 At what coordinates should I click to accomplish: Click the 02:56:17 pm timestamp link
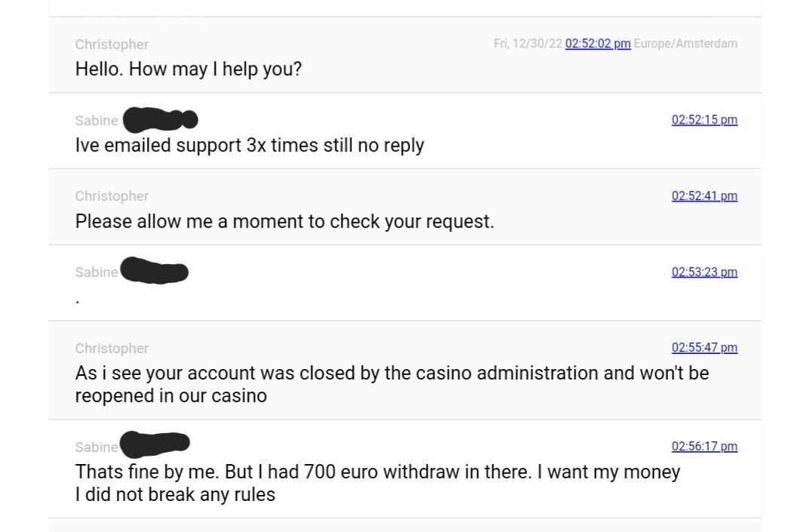point(704,447)
